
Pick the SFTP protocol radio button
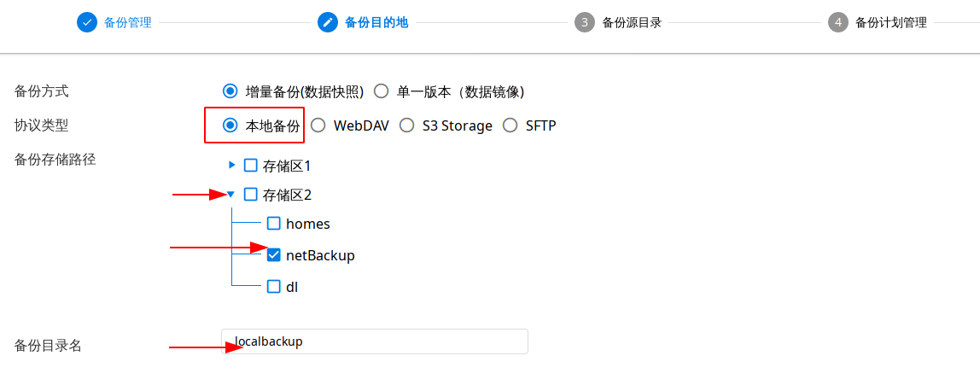[x=510, y=125]
